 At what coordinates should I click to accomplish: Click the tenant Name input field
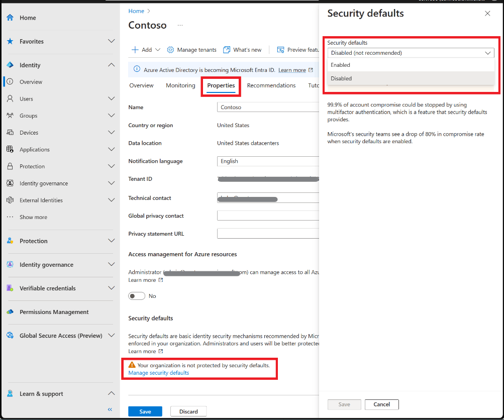coord(268,107)
